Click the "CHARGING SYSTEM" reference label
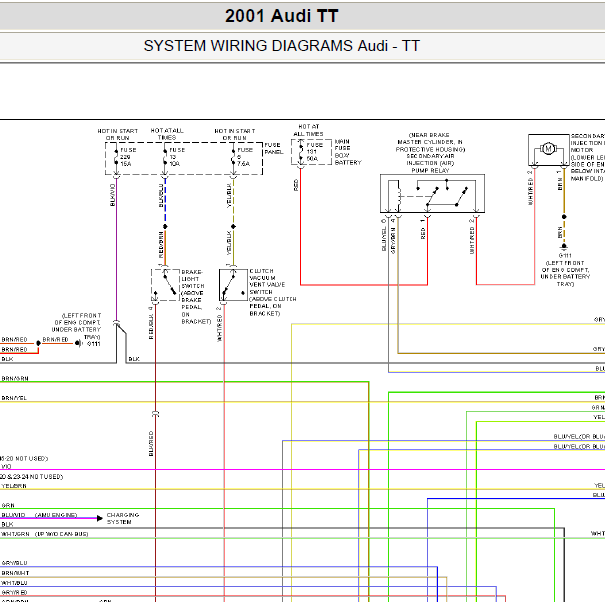The image size is (605, 602). tap(123, 518)
